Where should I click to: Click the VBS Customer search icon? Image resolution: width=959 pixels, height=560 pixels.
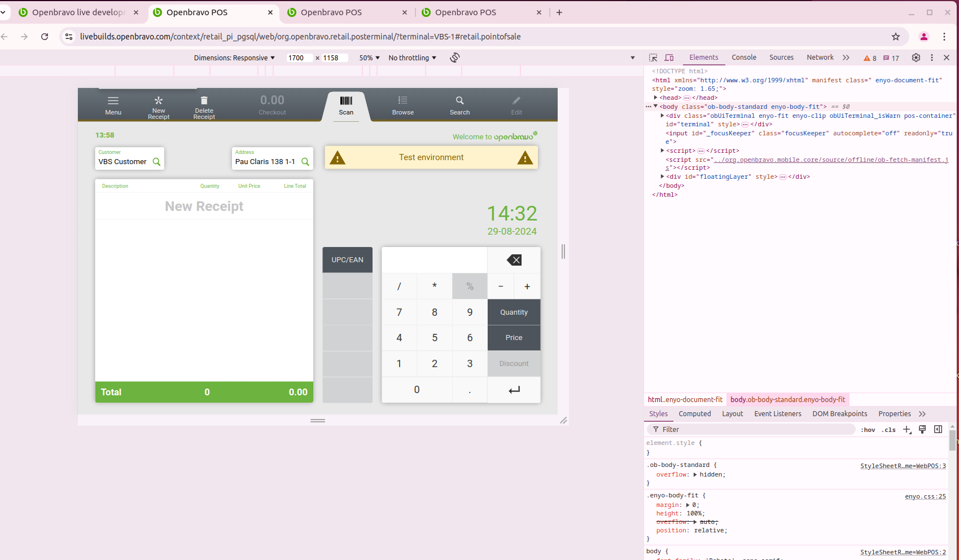pos(157,162)
